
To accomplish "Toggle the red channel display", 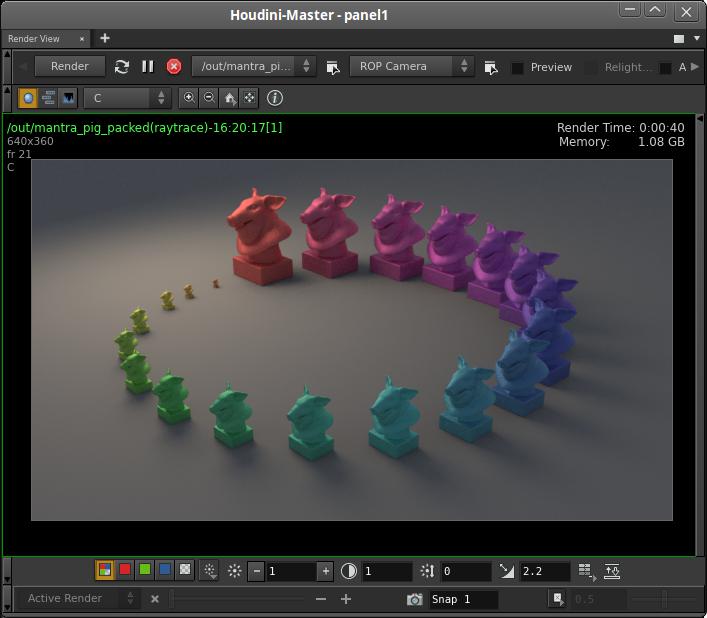I will (125, 570).
